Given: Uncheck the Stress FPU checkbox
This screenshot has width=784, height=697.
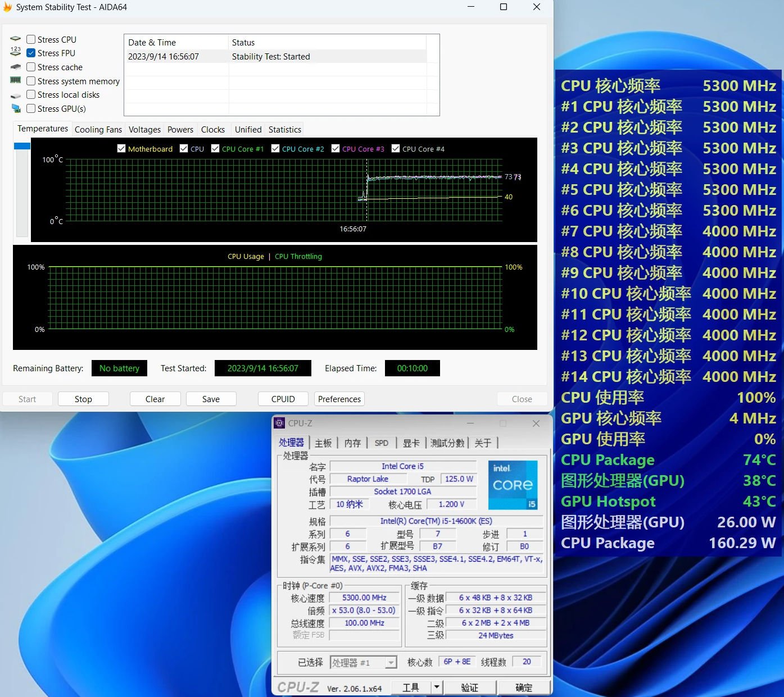Looking at the screenshot, I should (31, 53).
